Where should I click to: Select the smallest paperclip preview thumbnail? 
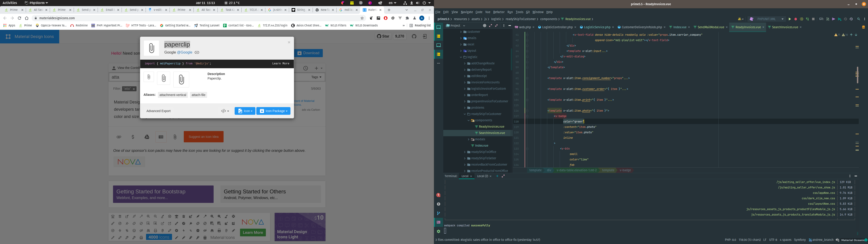coord(149,77)
